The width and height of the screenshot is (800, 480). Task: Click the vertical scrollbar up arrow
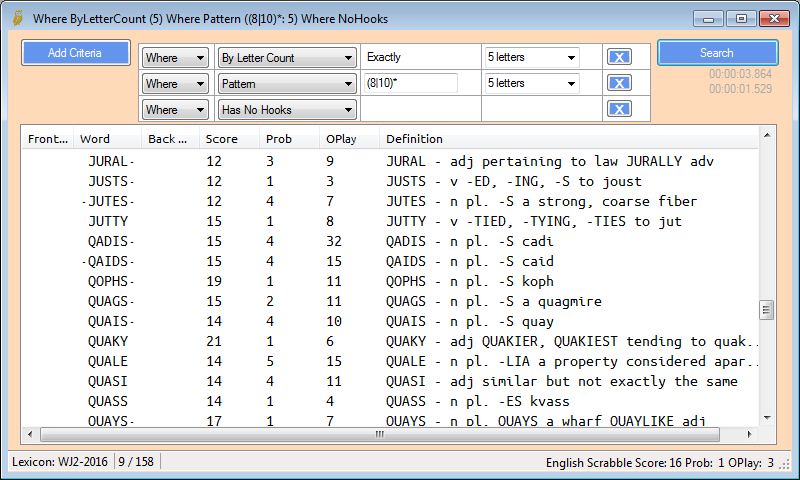tap(766, 135)
